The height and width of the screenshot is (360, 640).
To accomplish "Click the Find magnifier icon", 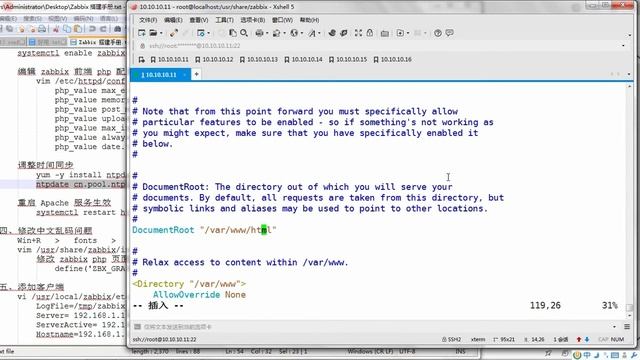I will [x=244, y=33].
